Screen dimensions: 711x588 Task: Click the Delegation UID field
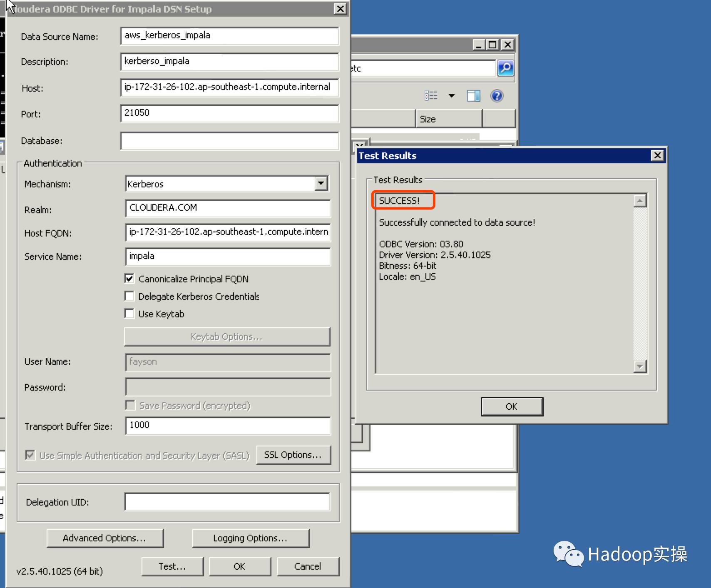coord(227,501)
